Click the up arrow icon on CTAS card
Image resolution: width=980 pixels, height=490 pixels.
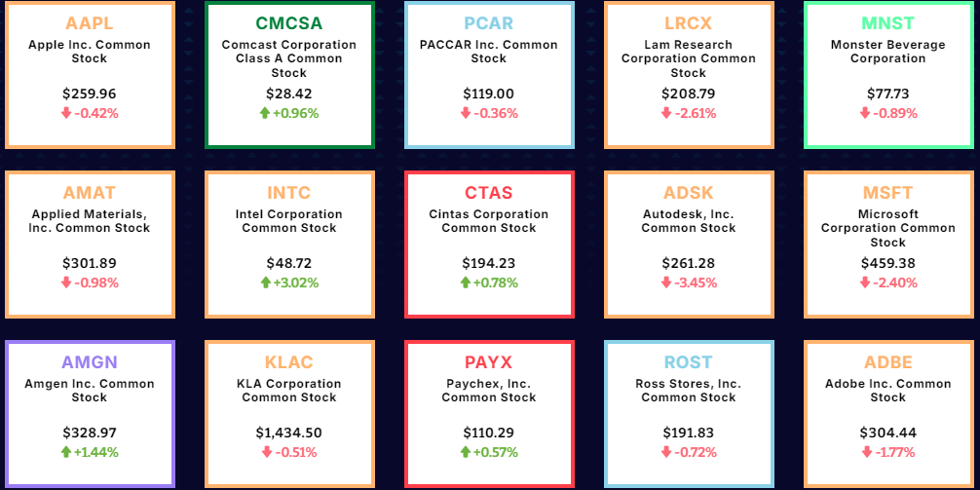click(x=466, y=283)
